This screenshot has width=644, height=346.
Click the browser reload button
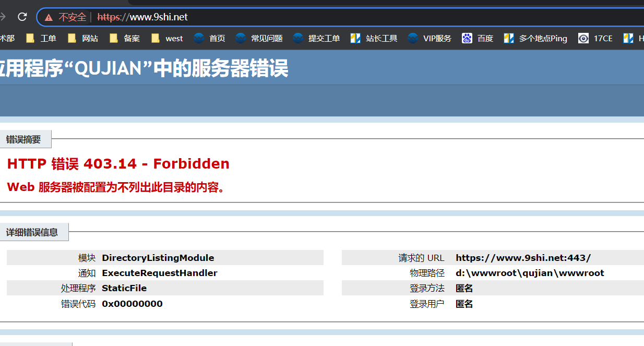22,17
